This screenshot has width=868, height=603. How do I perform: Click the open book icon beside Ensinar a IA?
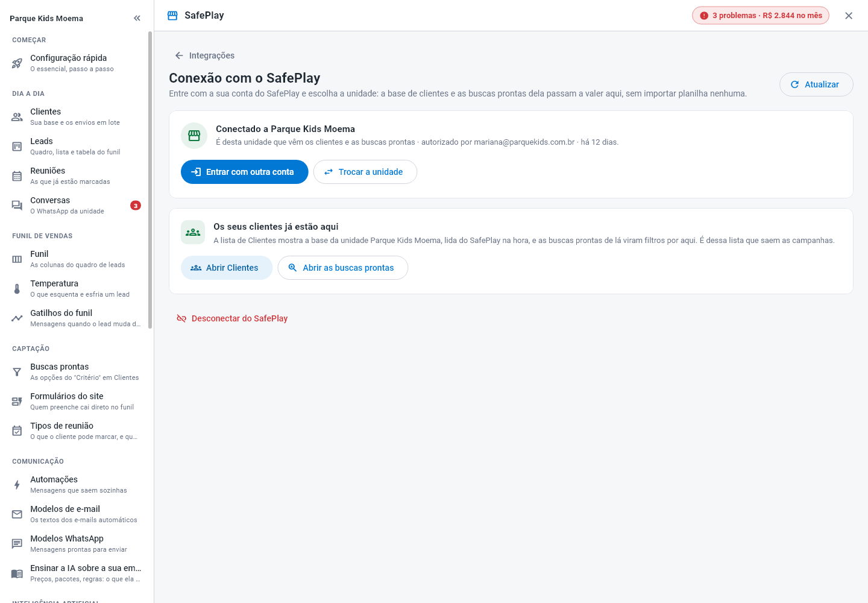[x=17, y=573]
